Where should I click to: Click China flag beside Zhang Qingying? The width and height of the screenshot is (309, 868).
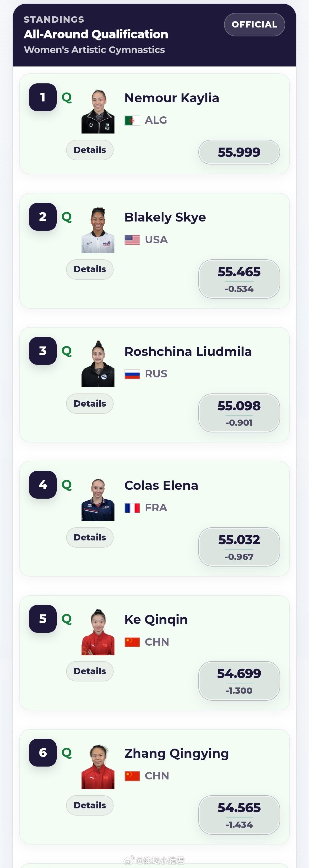(132, 776)
